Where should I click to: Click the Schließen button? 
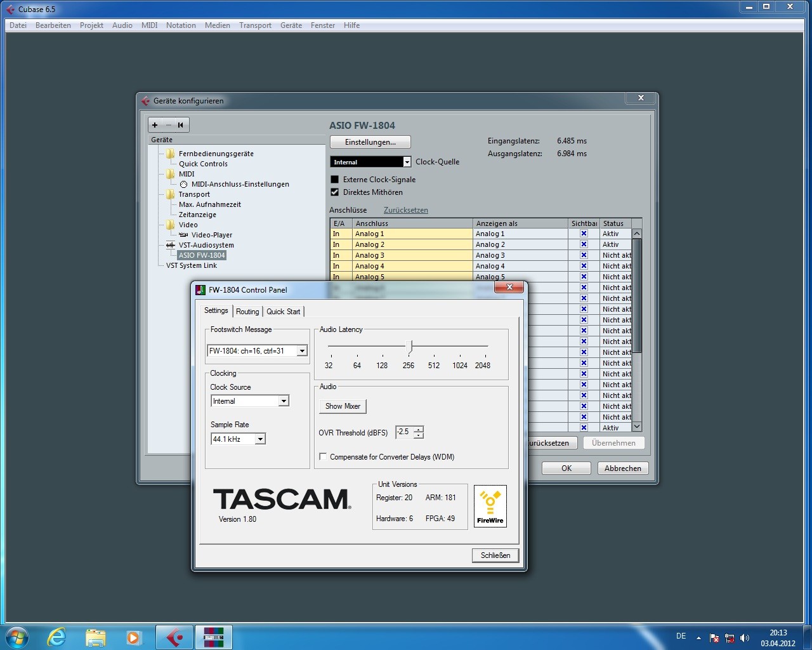[x=495, y=555]
